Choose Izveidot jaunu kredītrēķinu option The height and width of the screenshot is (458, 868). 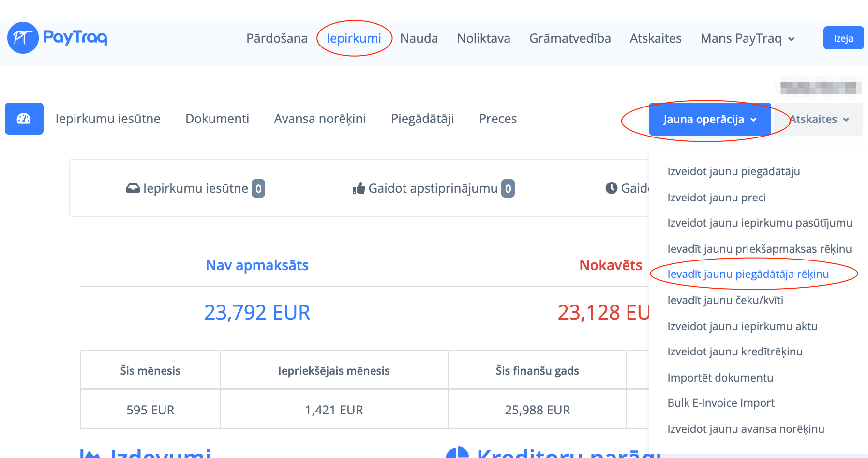tap(734, 351)
